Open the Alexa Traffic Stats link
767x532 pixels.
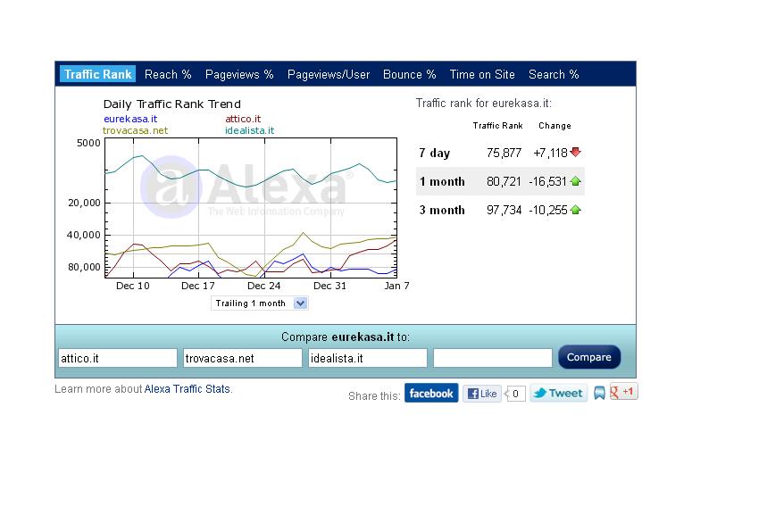[187, 388]
